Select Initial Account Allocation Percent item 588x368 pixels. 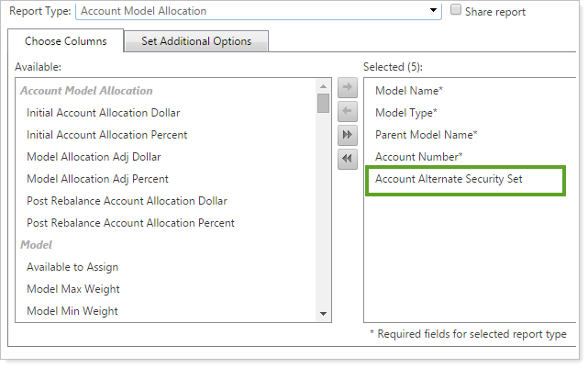click(x=106, y=135)
